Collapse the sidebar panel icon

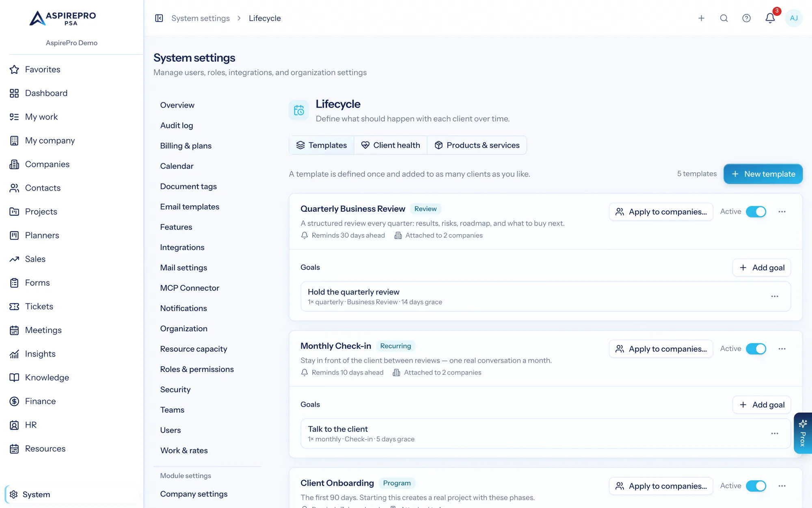[159, 18]
